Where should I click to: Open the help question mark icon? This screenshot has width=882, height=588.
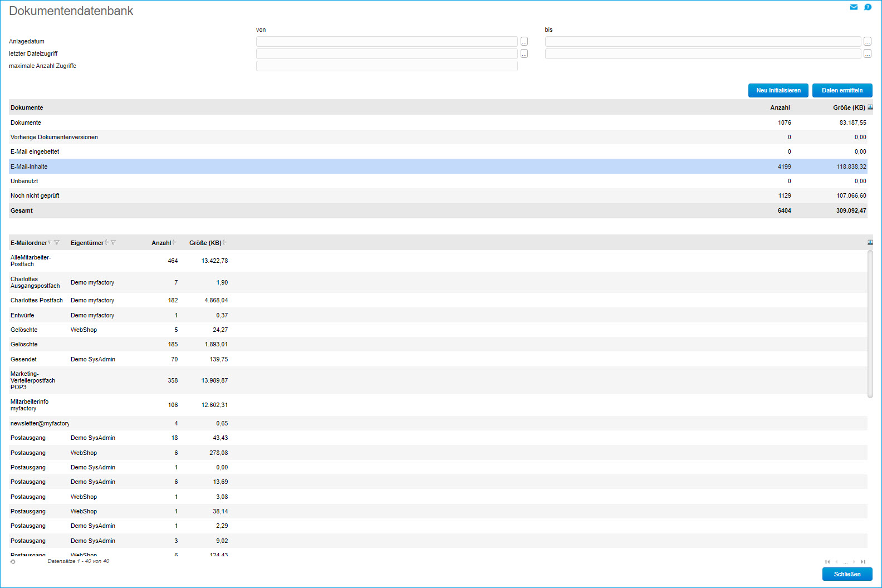tap(868, 7)
